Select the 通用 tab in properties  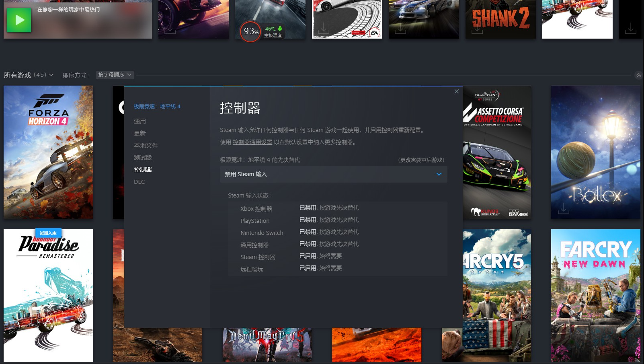pyautogui.click(x=140, y=121)
